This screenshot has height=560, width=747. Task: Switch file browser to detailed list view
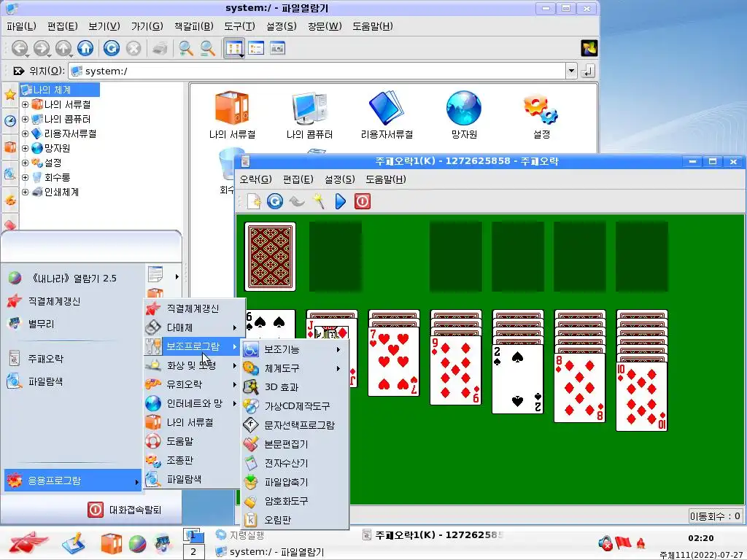click(x=256, y=48)
